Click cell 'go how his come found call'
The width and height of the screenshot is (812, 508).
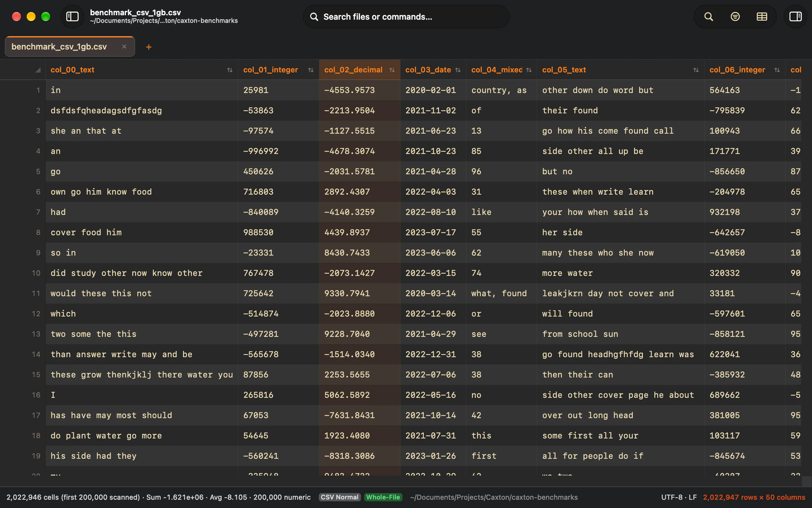[x=621, y=131]
